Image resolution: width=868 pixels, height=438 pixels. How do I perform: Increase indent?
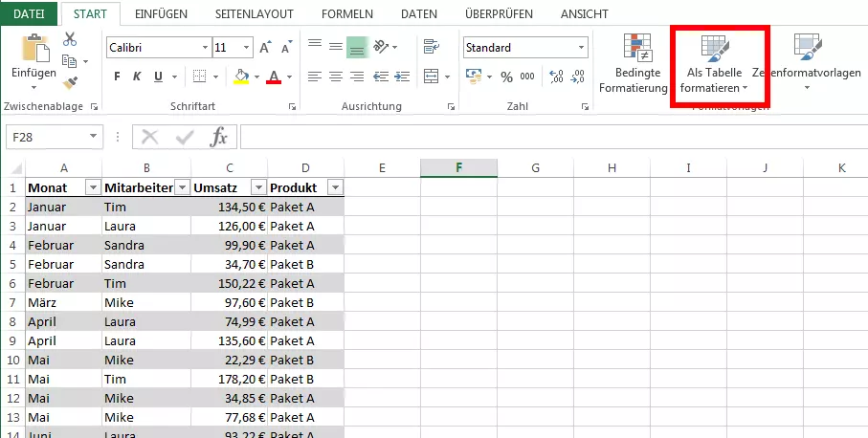click(402, 77)
